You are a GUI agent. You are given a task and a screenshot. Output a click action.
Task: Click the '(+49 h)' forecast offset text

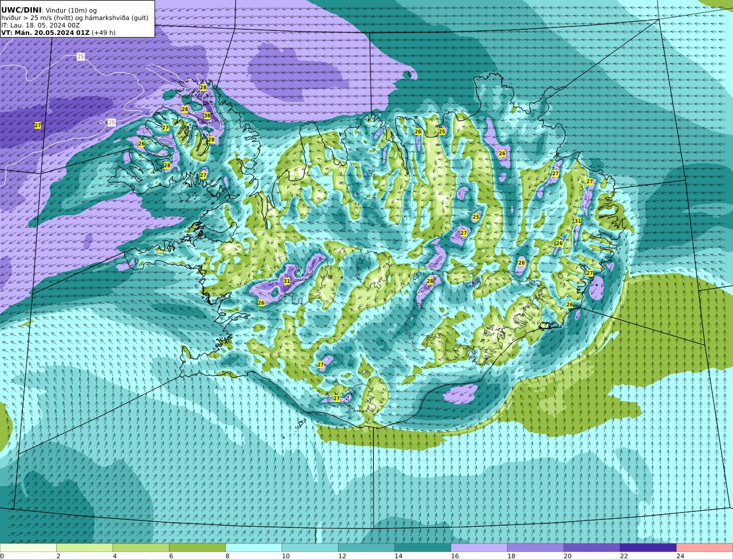pos(104,33)
